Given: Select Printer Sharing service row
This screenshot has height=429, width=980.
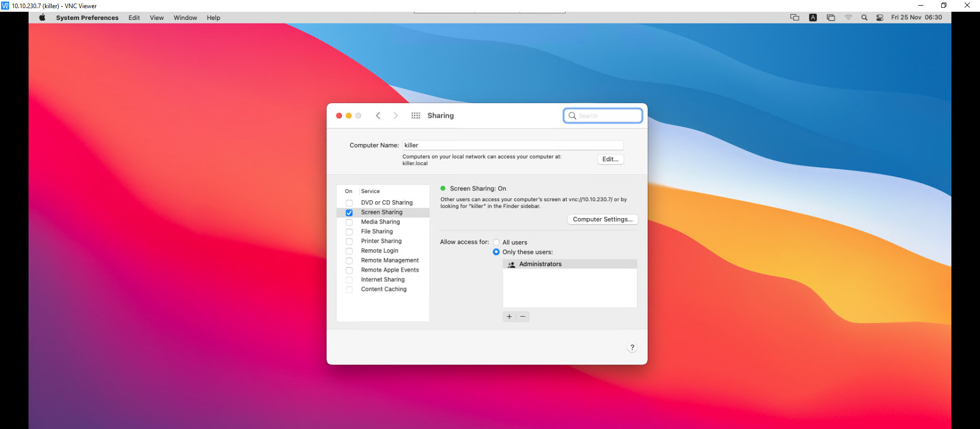Looking at the screenshot, I should click(383, 241).
